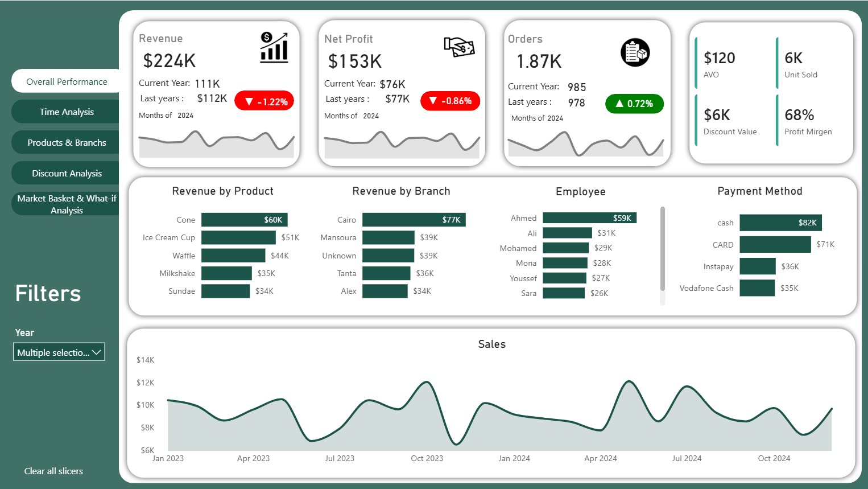Select the Overall Performance tab
The height and width of the screenshot is (489, 868).
coord(67,81)
